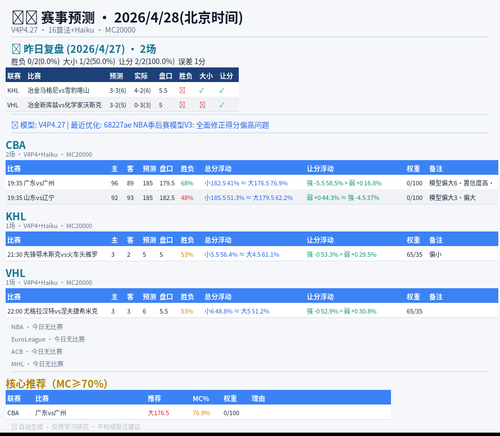Click the CBA section heading

(16, 145)
